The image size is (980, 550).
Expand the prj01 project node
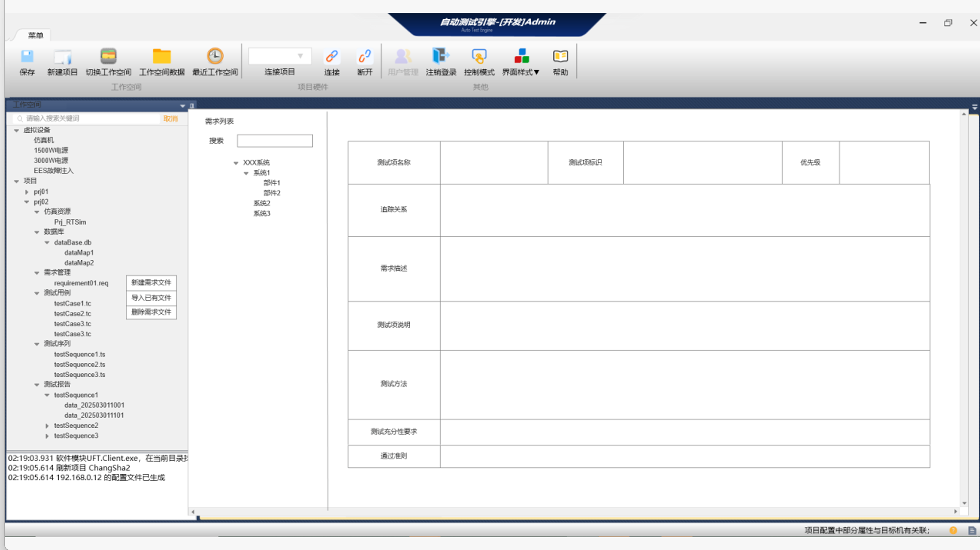pos(27,192)
